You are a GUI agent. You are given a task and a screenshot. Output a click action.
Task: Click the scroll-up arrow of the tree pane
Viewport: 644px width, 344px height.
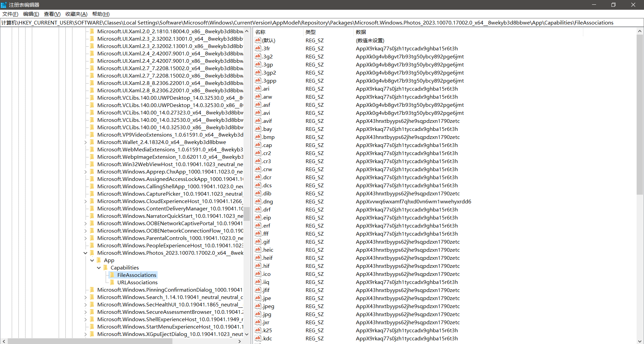247,31
